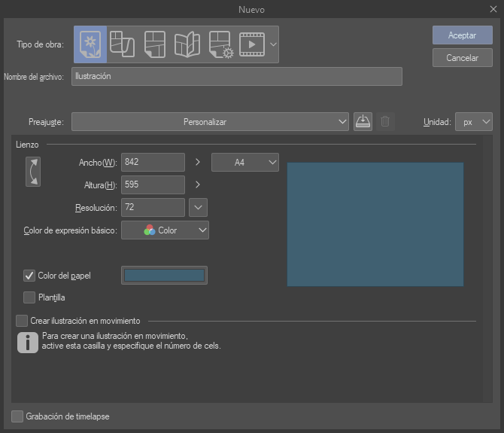Viewport: 504px width, 433px height.
Task: Open the Preajuste dropdown showing Personalizar
Action: [210, 121]
